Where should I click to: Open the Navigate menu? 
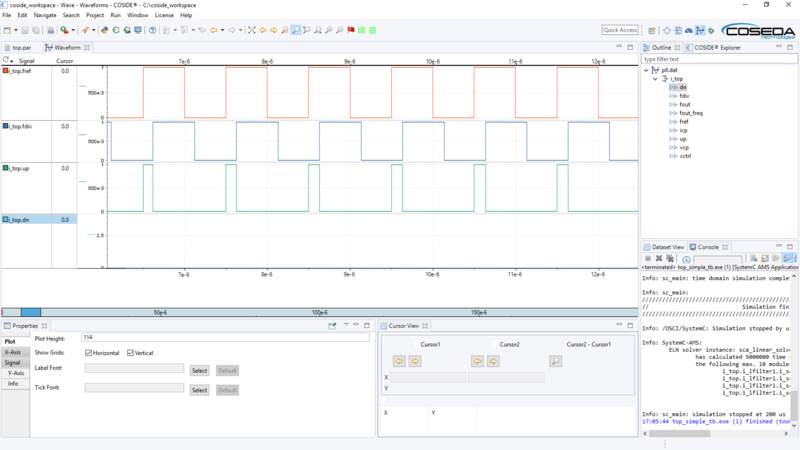click(45, 15)
